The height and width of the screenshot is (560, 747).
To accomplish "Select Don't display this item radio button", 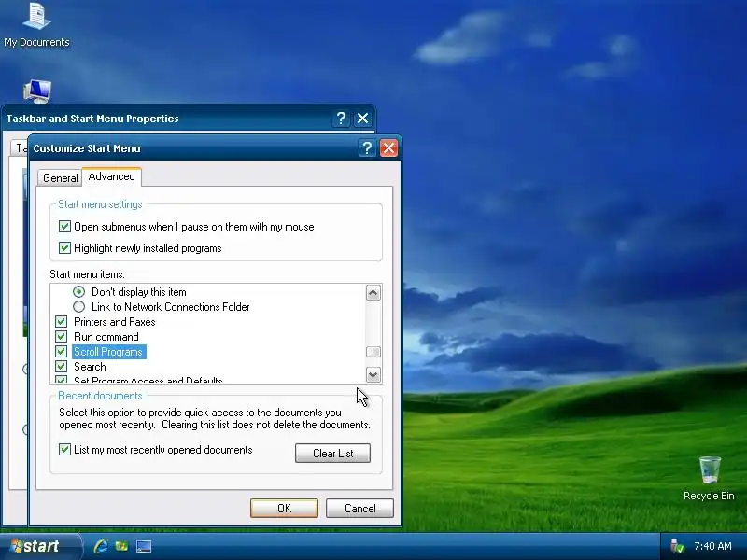I will (x=79, y=291).
